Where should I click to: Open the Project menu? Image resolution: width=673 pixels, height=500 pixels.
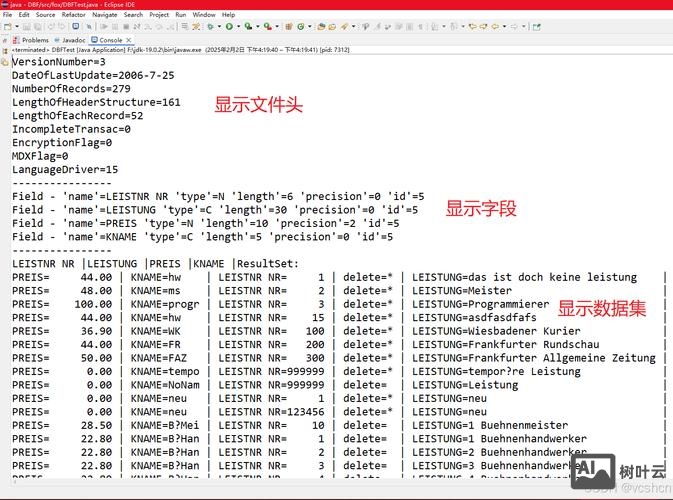pos(159,15)
